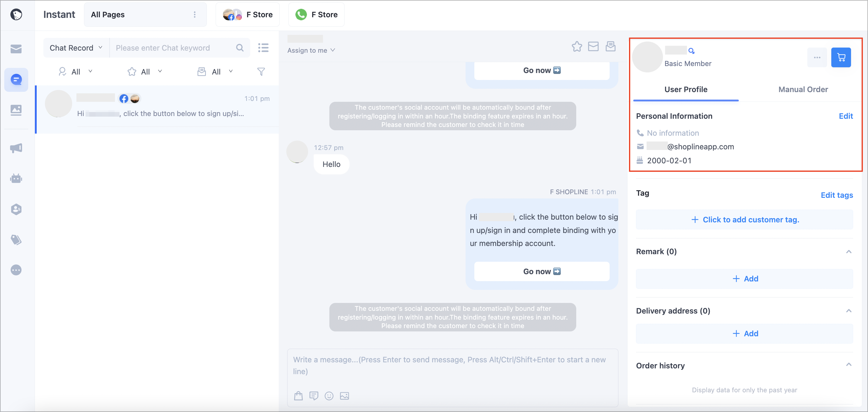Click Edit next to Personal Information

click(846, 116)
